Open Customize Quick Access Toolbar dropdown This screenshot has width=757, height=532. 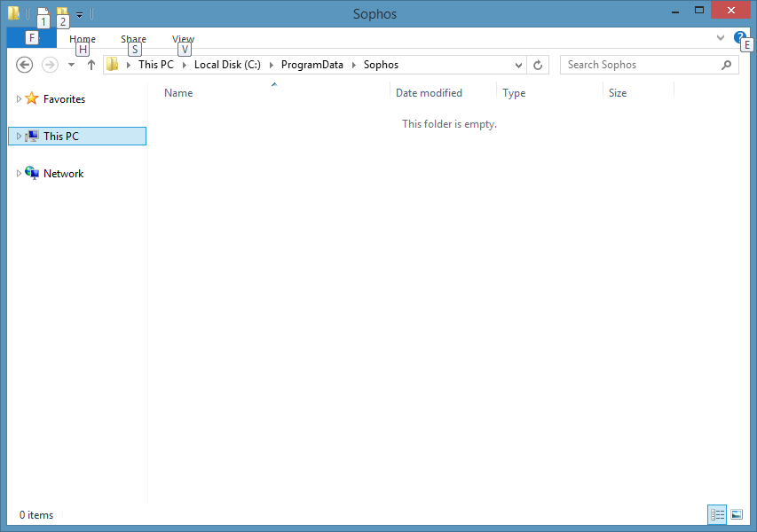click(79, 14)
